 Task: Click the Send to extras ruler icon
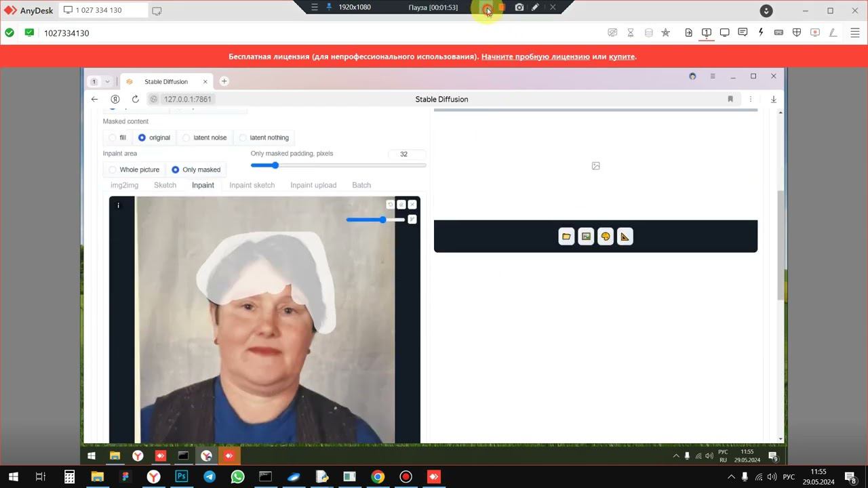(625, 237)
